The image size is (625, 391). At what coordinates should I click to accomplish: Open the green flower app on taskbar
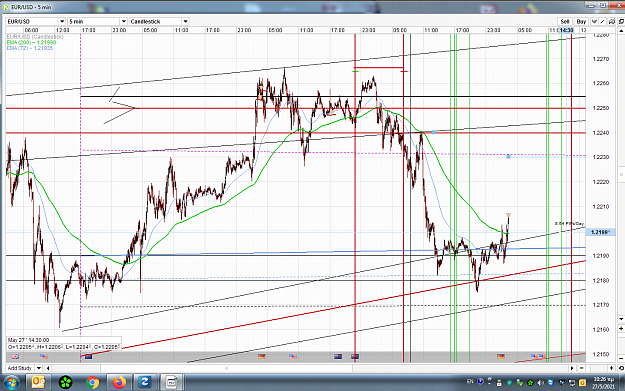(x=65, y=383)
